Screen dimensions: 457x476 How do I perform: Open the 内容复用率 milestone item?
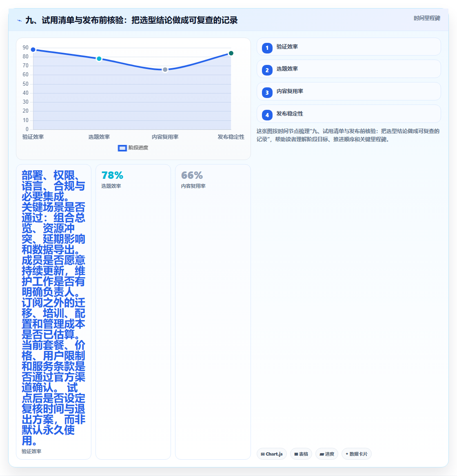tap(349, 91)
